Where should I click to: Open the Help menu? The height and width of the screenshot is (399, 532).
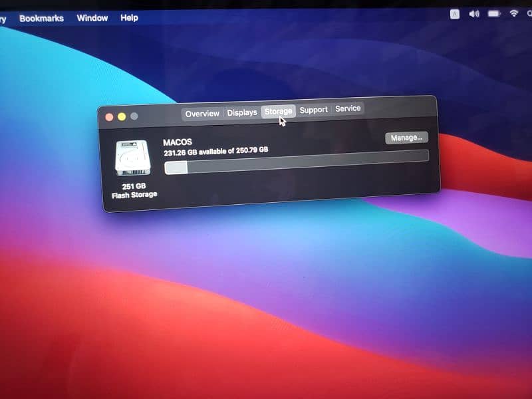click(129, 18)
